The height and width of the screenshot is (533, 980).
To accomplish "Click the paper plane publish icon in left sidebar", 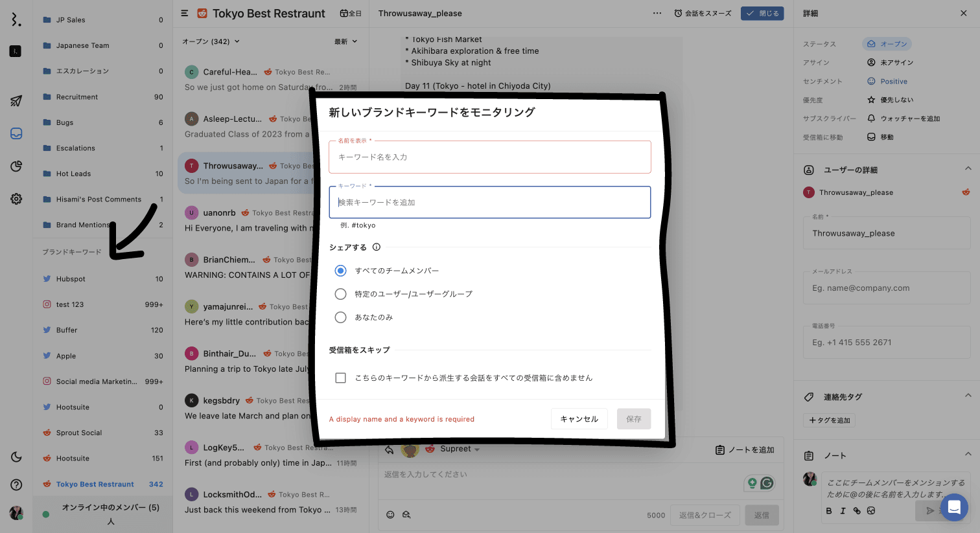I will tap(16, 101).
